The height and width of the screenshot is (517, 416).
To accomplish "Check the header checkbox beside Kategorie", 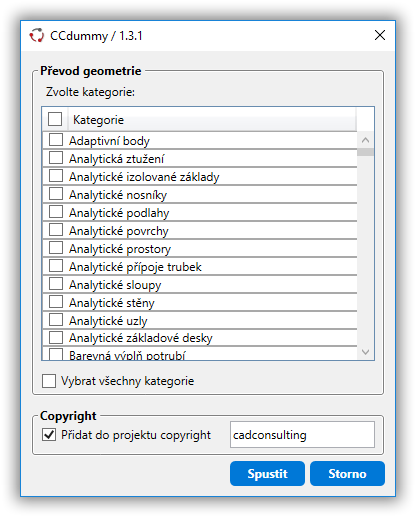I will (x=55, y=119).
